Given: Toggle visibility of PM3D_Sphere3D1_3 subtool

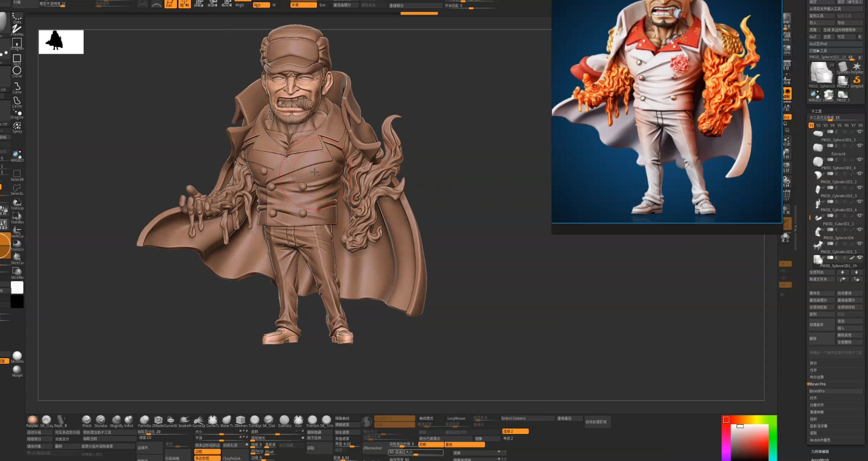Looking at the screenshot, I should click(x=860, y=132).
